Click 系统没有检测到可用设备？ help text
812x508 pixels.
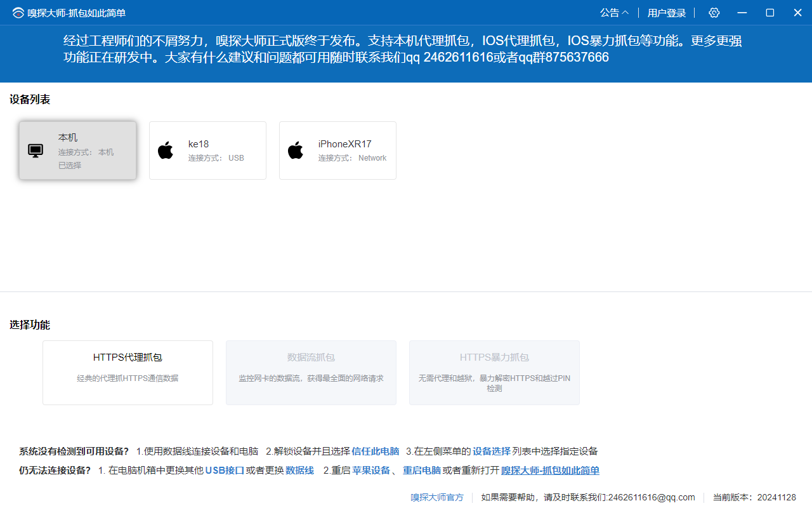[x=74, y=451]
